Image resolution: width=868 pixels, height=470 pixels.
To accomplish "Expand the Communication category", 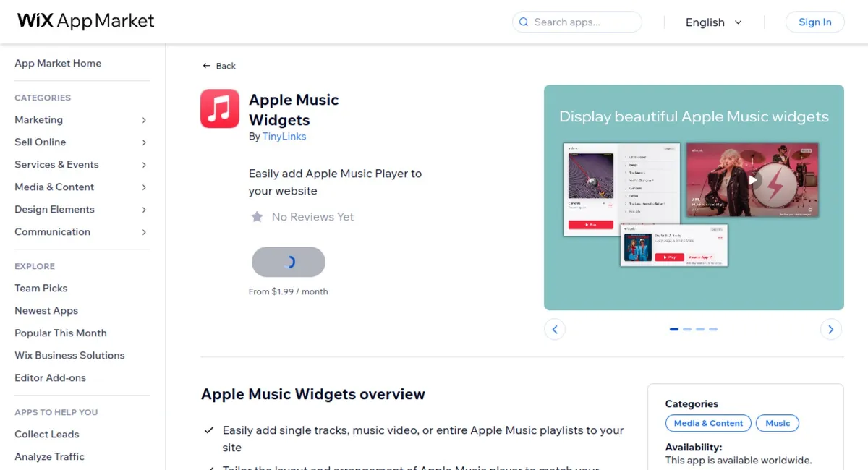I will pos(144,232).
